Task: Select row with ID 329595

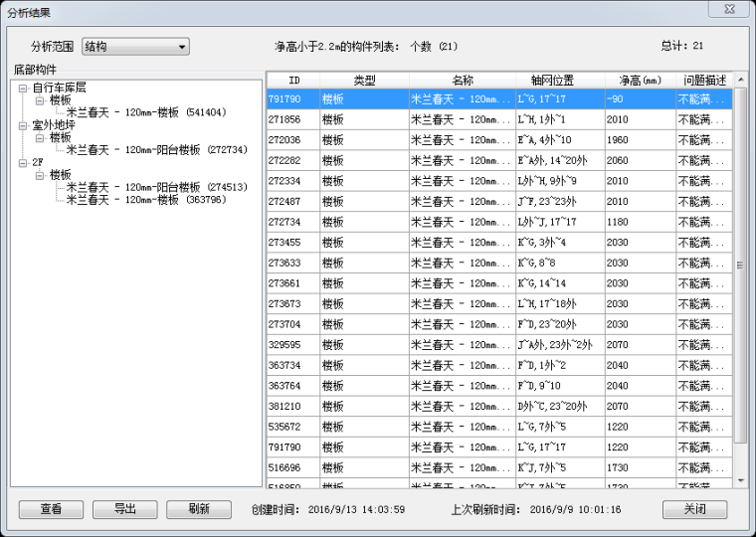Action: [499, 345]
